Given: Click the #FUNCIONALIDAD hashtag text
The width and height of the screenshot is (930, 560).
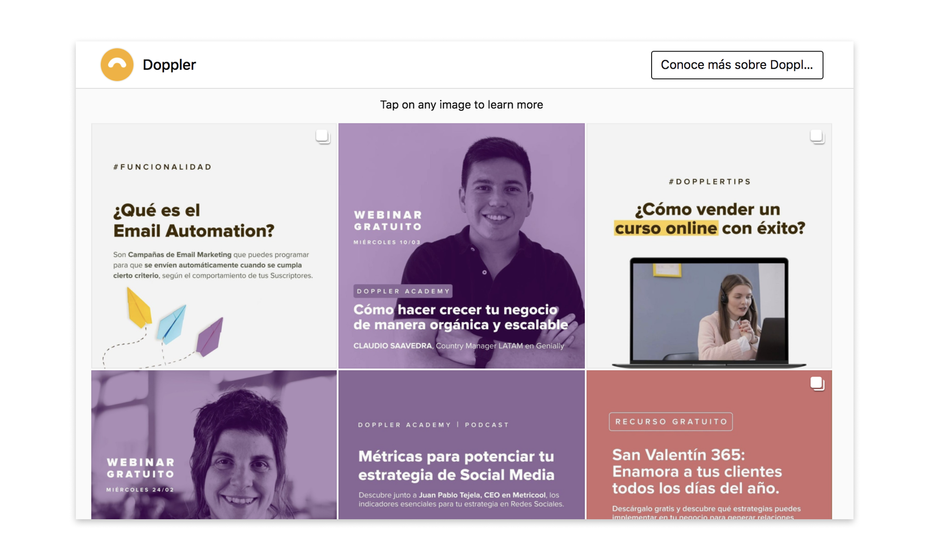Looking at the screenshot, I should (163, 167).
